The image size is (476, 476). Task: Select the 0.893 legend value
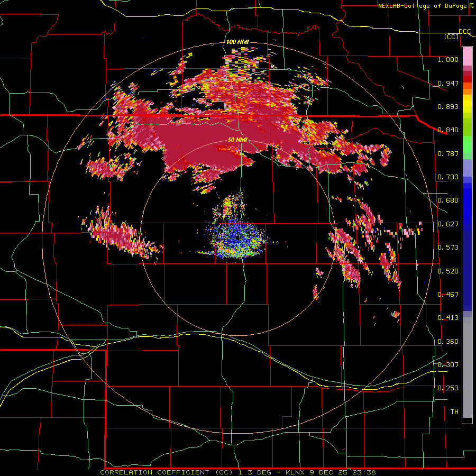click(x=448, y=106)
